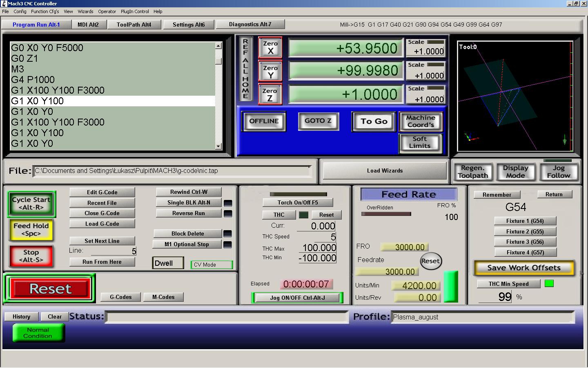Zero the X axis DRO
The width and height of the screenshot is (588, 368).
270,47
